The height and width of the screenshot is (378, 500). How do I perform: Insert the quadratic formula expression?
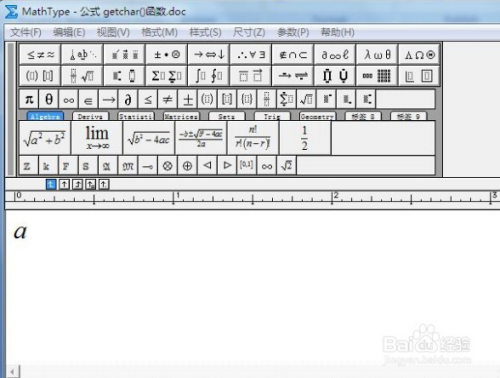coord(201,138)
